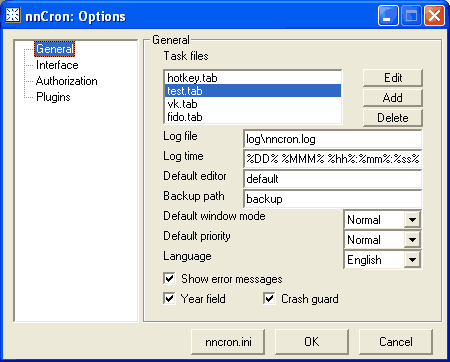Click the Add task file button
The image size is (450, 362).
393,98
